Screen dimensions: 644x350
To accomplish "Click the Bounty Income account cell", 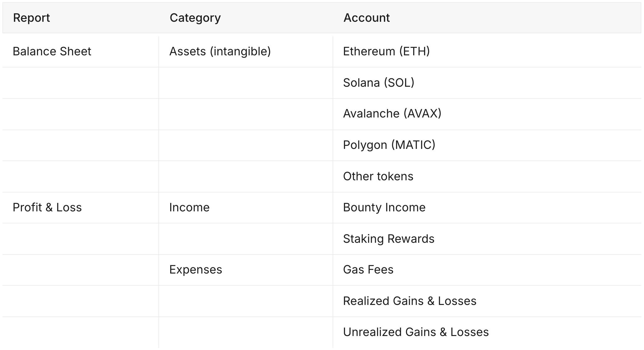I will 384,208.
